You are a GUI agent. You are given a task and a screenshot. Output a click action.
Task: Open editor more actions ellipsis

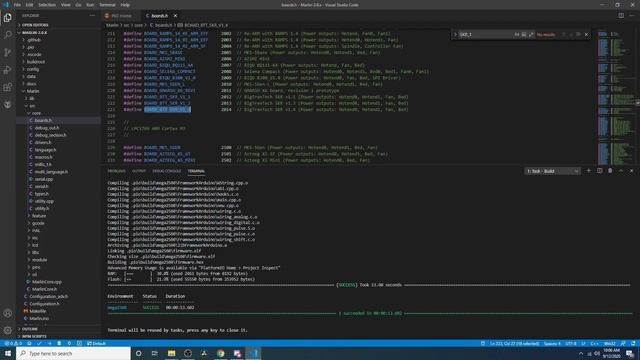pos(631,16)
